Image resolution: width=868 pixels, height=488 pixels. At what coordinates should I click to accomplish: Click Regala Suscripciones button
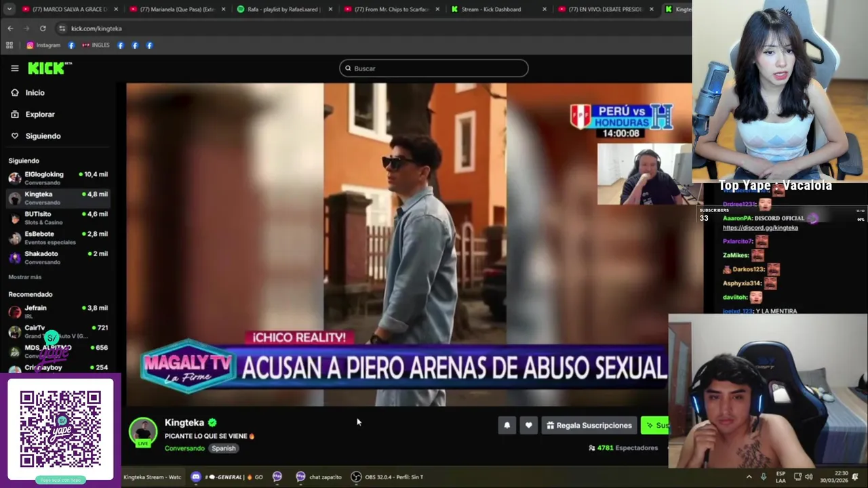coord(589,426)
